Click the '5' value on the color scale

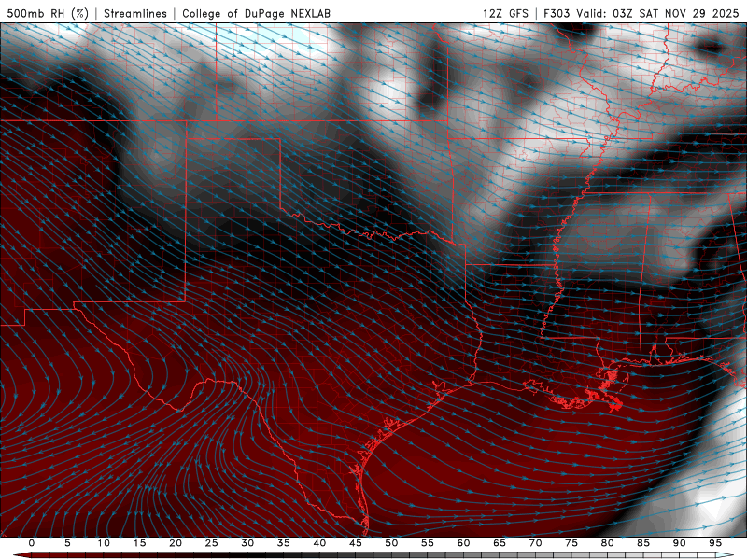(x=67, y=543)
